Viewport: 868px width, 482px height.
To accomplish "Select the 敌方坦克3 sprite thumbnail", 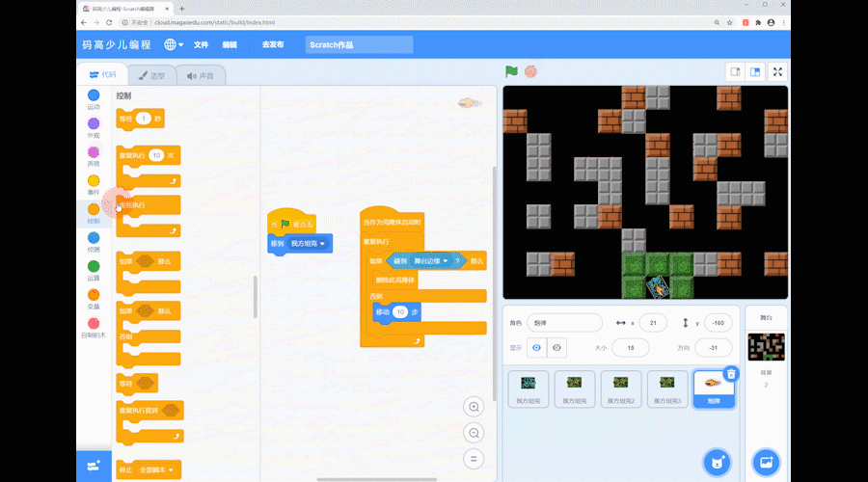I will tap(667, 389).
